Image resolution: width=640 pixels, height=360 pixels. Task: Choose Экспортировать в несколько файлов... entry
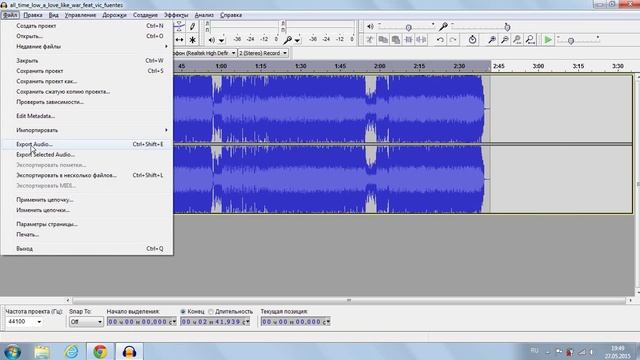(x=87, y=175)
